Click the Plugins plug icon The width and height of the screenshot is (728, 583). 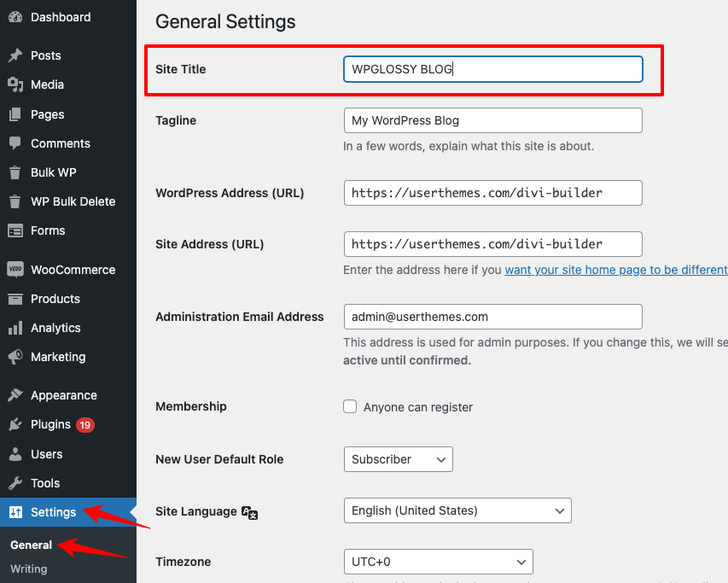15,424
